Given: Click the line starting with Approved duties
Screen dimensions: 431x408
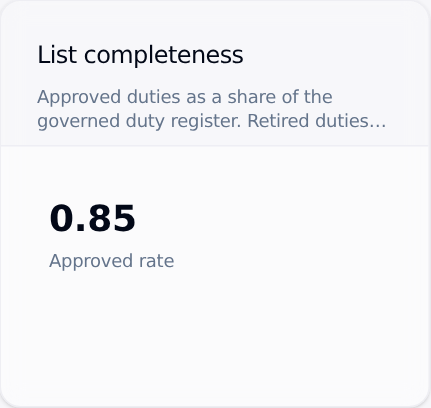Looking at the screenshot, I should pos(185,98).
